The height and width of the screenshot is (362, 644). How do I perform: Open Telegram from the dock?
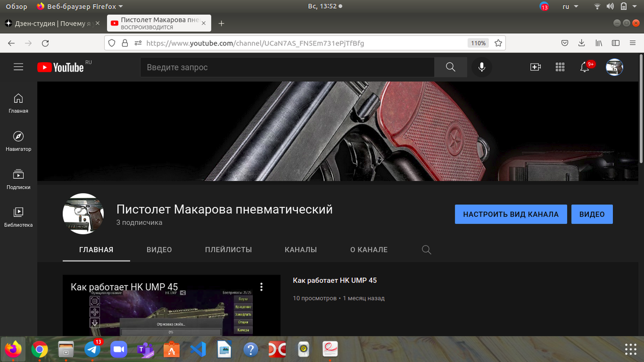click(x=92, y=349)
